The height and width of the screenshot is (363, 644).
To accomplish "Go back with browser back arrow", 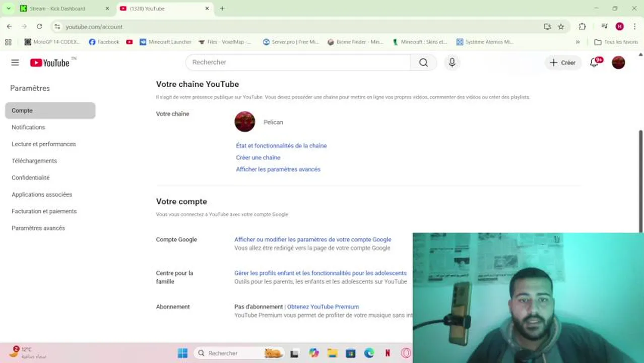I will tap(10, 27).
